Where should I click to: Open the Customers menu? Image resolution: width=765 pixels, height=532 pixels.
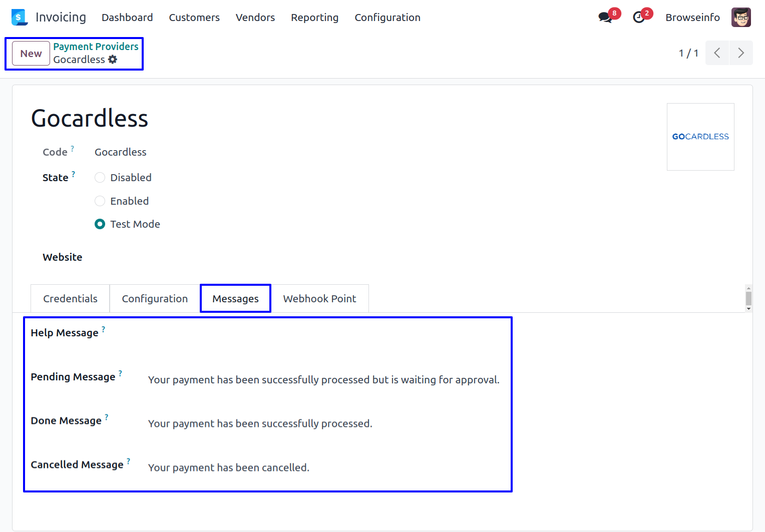(194, 18)
